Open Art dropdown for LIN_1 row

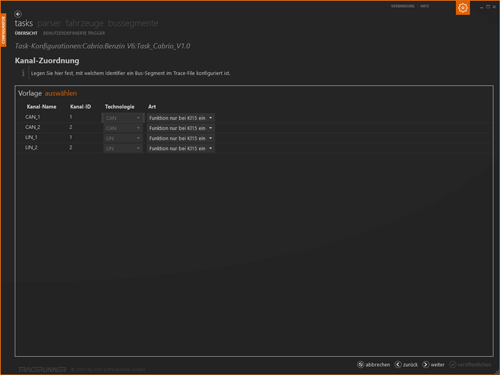[181, 138]
